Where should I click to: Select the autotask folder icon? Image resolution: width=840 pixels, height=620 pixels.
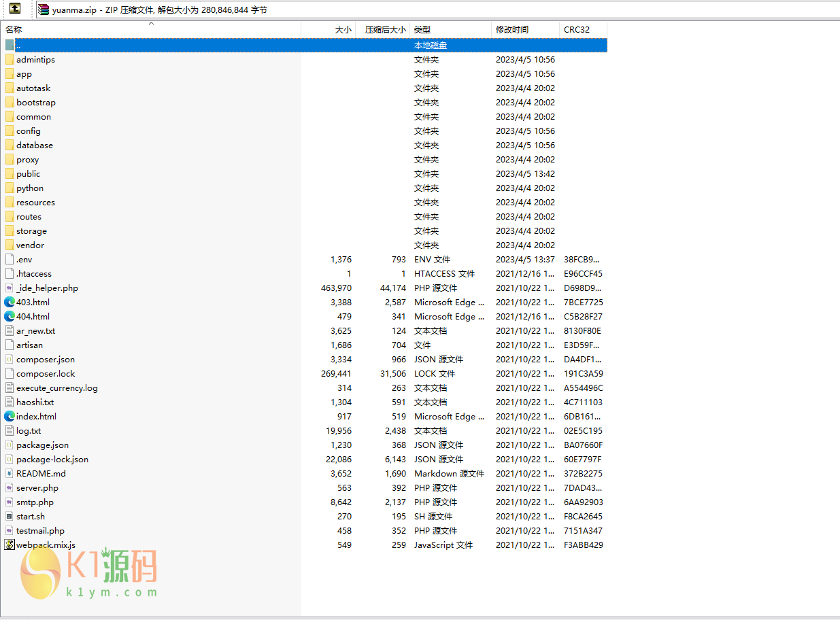click(10, 88)
